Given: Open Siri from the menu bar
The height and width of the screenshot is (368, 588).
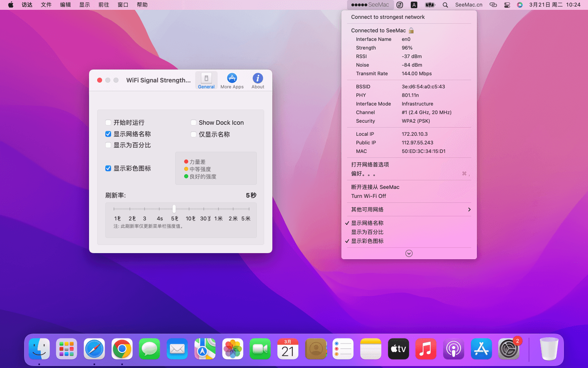Looking at the screenshot, I should 519,5.
